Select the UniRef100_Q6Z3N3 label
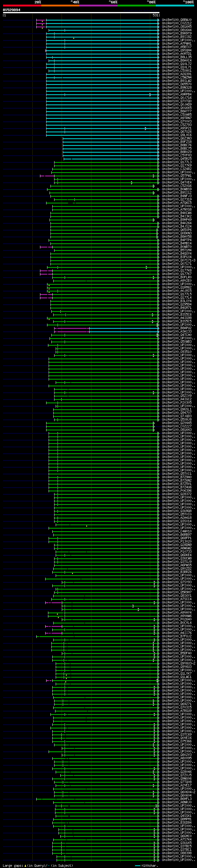 pyautogui.click(x=177, y=138)
